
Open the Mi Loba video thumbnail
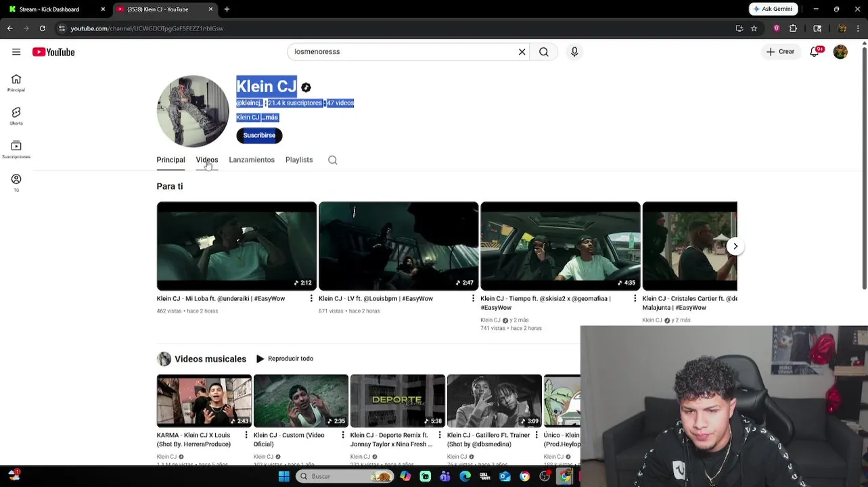(237, 246)
